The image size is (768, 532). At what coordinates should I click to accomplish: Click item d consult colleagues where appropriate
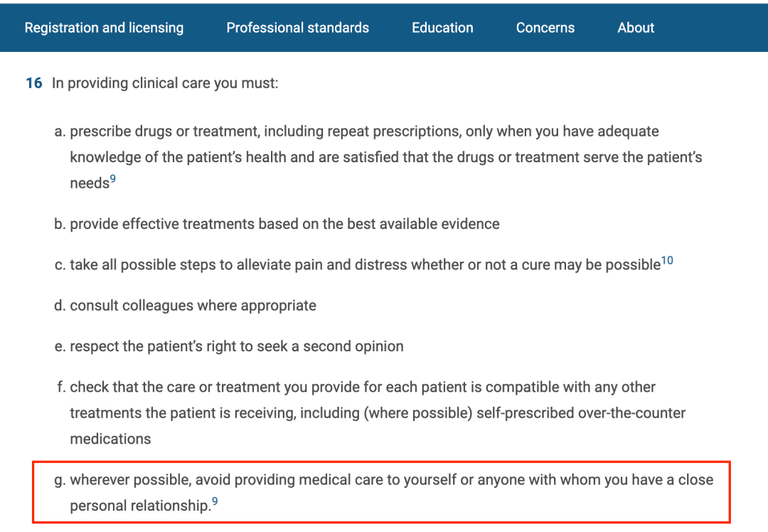(185, 306)
